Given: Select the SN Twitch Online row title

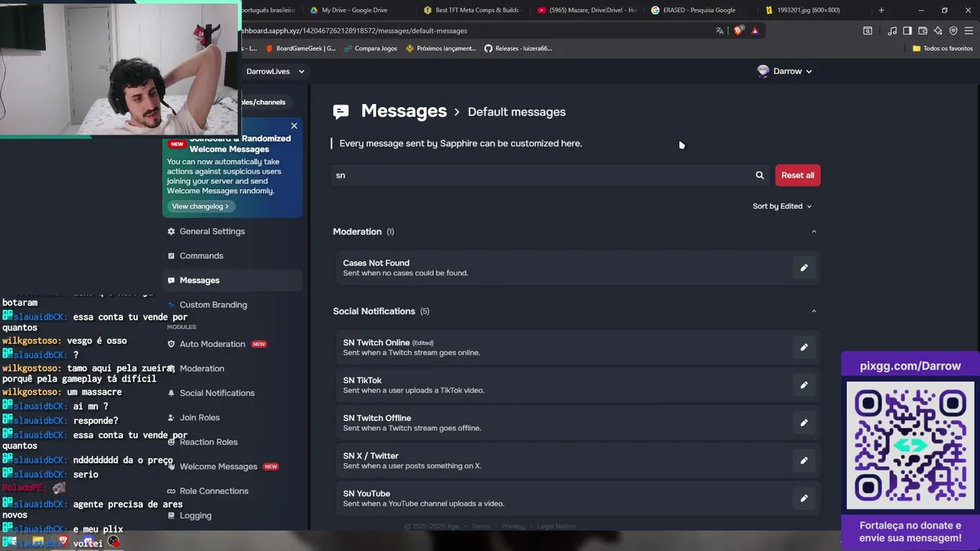Looking at the screenshot, I should coord(376,343).
